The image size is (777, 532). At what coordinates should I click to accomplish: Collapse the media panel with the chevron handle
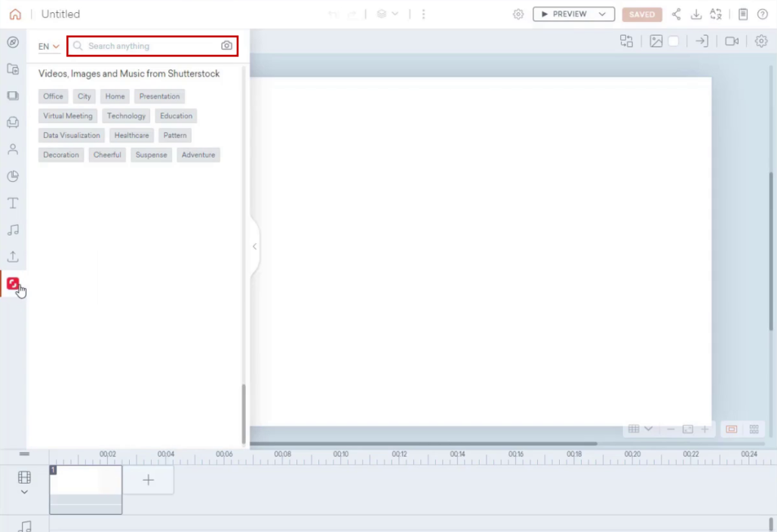pyautogui.click(x=254, y=246)
